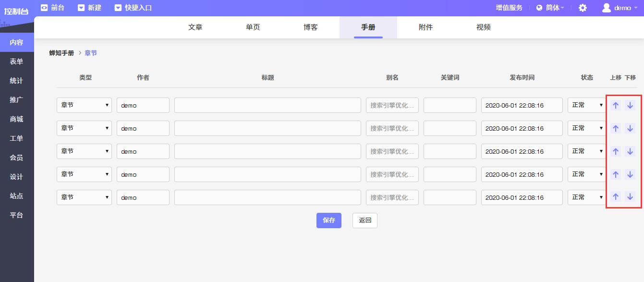Screen dimensions: 644x282
Task: Click the 保存 button
Action: pyautogui.click(x=329, y=221)
